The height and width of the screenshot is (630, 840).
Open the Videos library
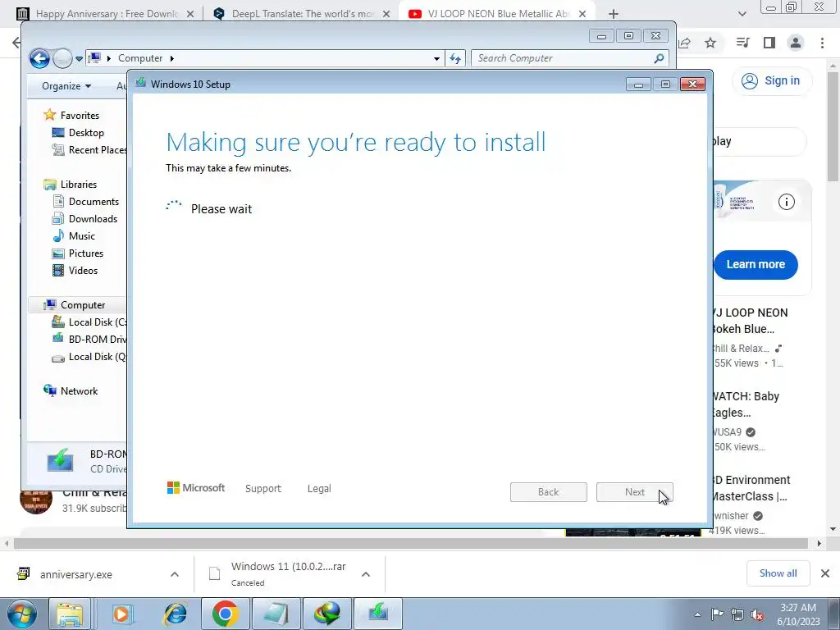(x=83, y=271)
